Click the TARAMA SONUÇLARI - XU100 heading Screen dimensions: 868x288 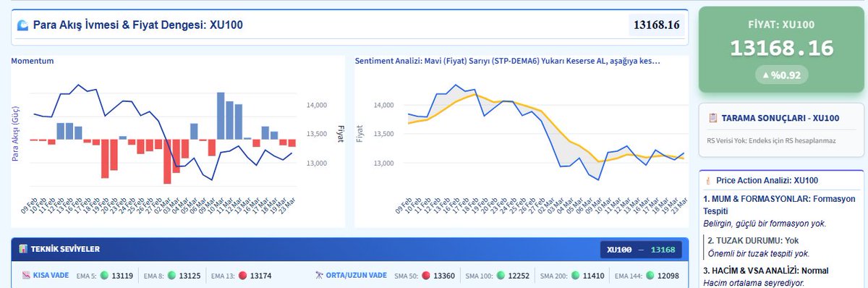coord(780,118)
